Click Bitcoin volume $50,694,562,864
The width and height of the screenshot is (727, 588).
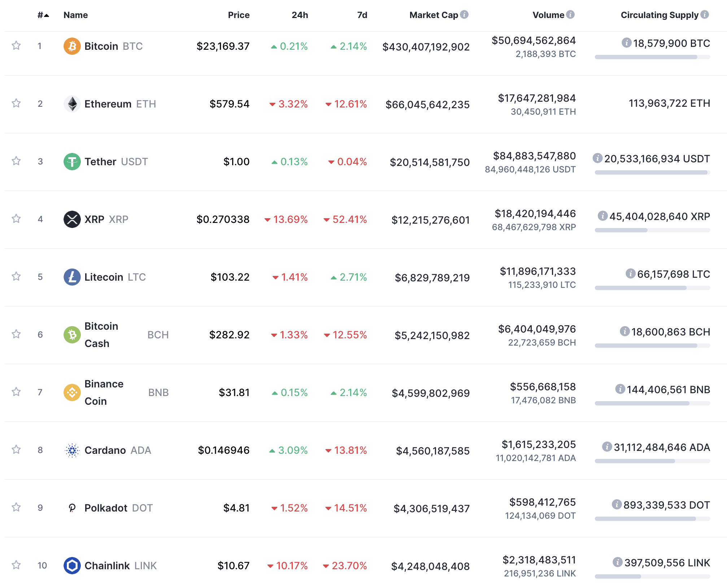click(x=534, y=40)
